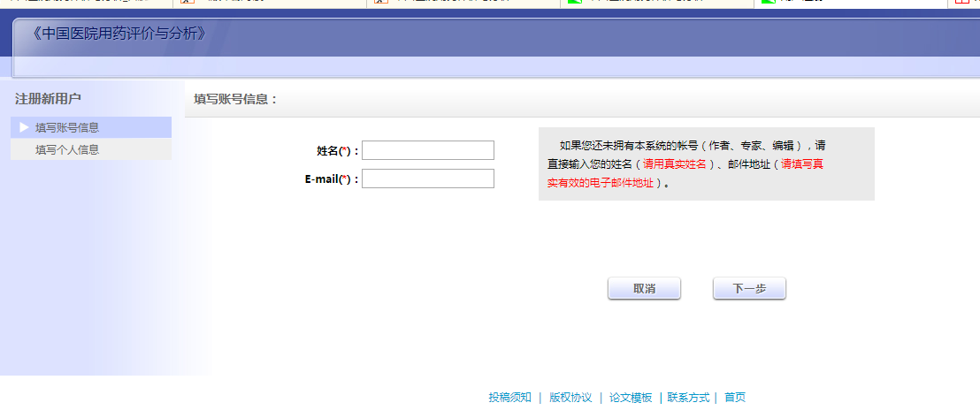Click the 注册新用户 sidebar heading

(x=48, y=98)
